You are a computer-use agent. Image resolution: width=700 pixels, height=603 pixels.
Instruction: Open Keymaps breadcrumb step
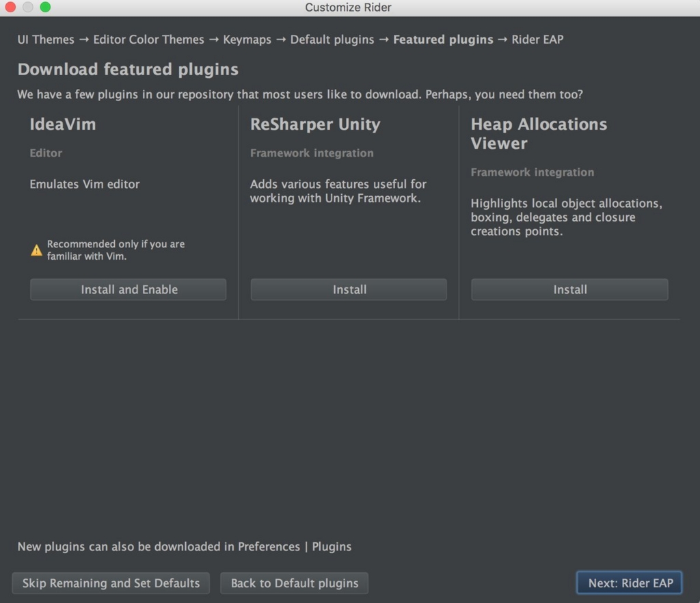point(247,40)
